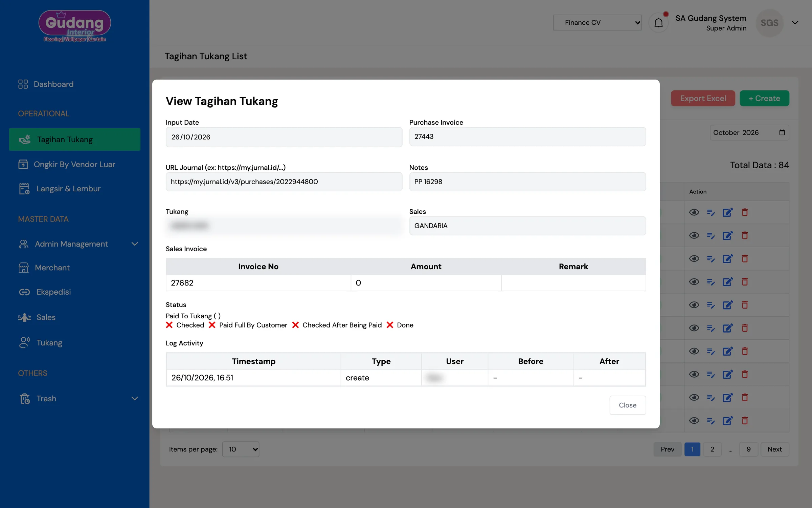Close the View Tagihan Tukang dialog
This screenshot has height=508, width=812.
[x=628, y=405]
